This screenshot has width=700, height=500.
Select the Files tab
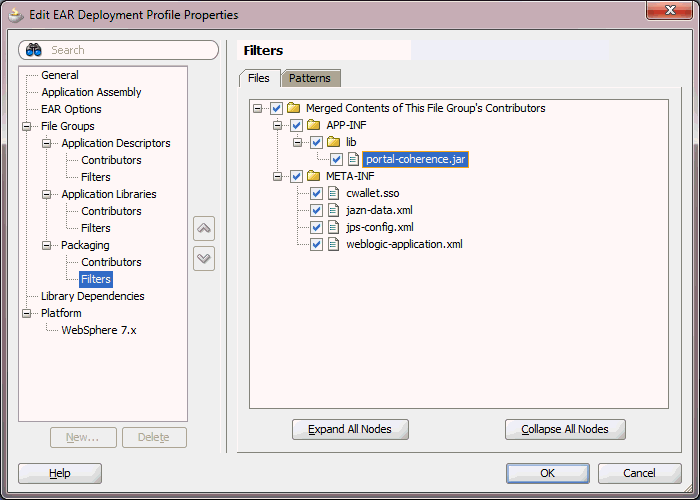pyautogui.click(x=259, y=78)
